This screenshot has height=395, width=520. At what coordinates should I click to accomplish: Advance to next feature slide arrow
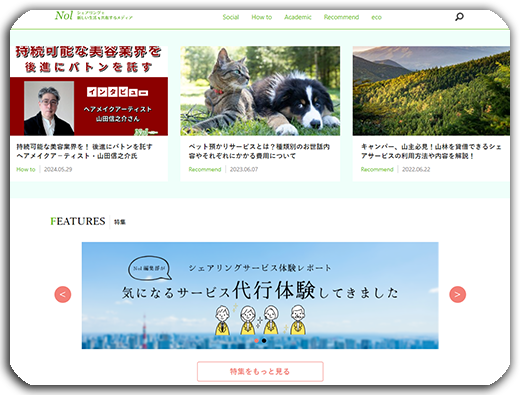tap(457, 294)
